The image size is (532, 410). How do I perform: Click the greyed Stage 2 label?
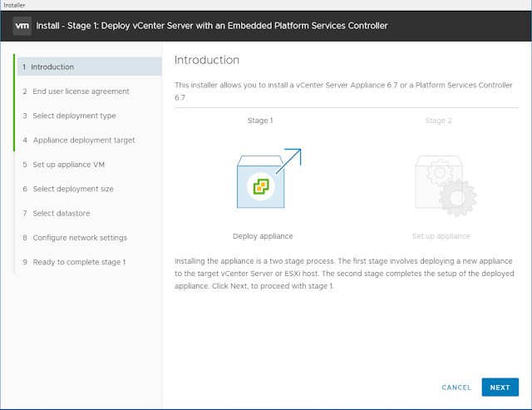click(438, 121)
